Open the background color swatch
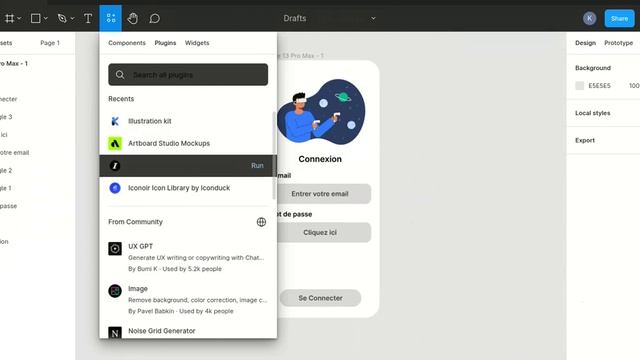 580,86
